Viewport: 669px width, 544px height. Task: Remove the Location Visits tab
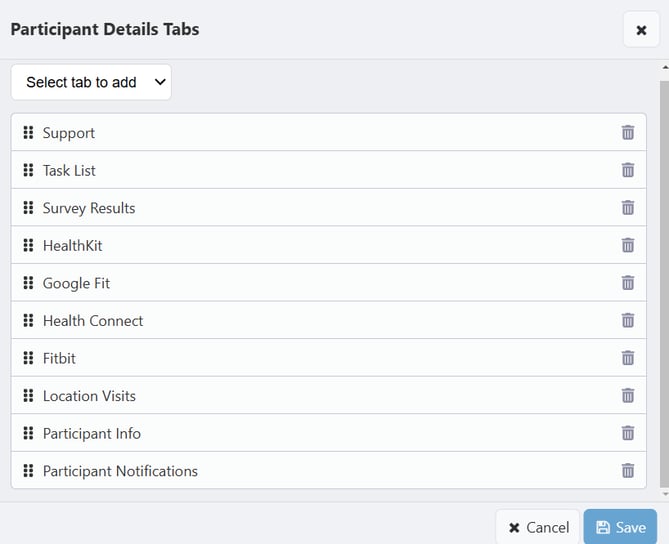click(x=628, y=396)
